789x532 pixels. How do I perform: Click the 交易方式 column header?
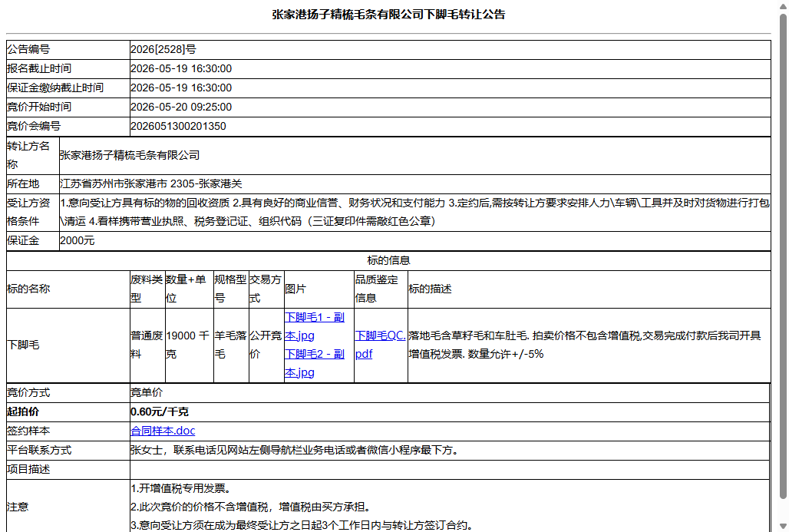tap(266, 289)
